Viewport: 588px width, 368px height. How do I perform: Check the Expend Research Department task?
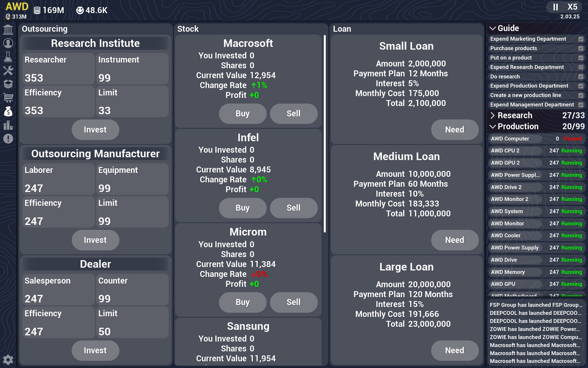click(580, 67)
